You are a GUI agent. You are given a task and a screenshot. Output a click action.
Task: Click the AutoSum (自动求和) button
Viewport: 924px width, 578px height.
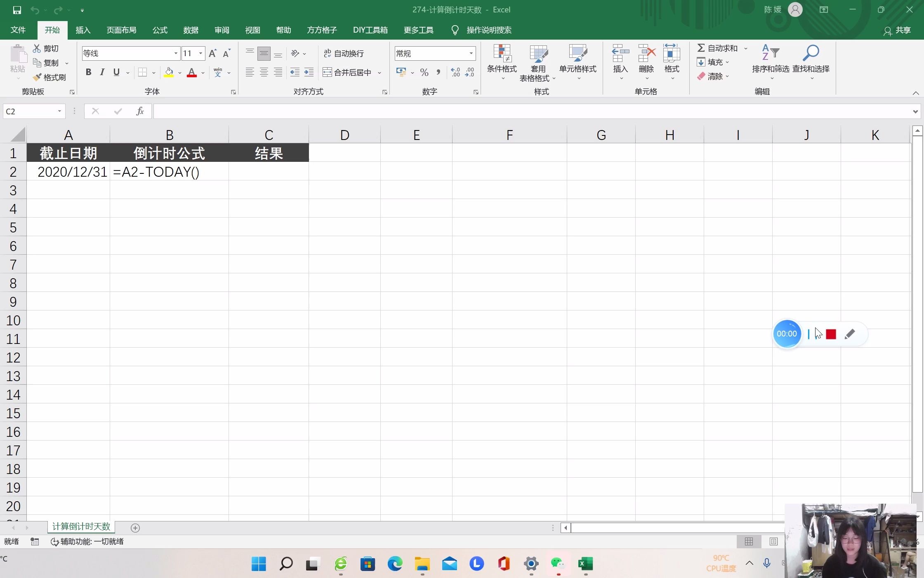pos(717,48)
